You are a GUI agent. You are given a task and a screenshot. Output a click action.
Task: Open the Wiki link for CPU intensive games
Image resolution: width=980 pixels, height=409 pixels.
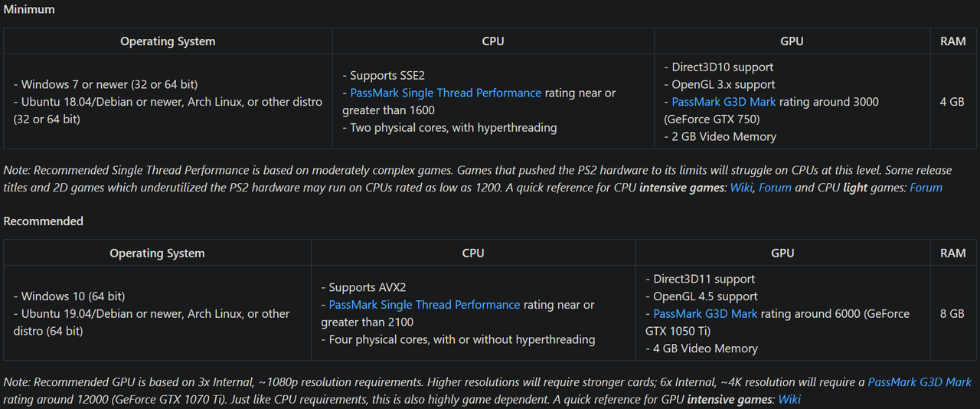click(741, 188)
